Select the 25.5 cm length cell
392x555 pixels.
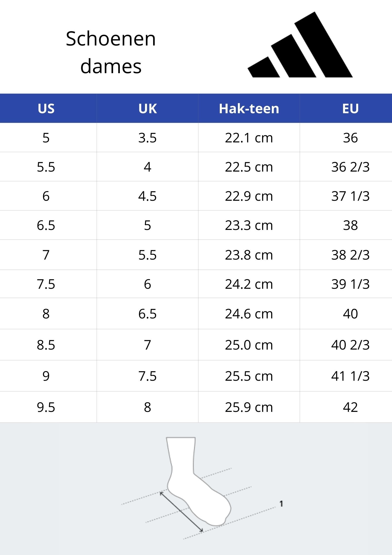(249, 376)
